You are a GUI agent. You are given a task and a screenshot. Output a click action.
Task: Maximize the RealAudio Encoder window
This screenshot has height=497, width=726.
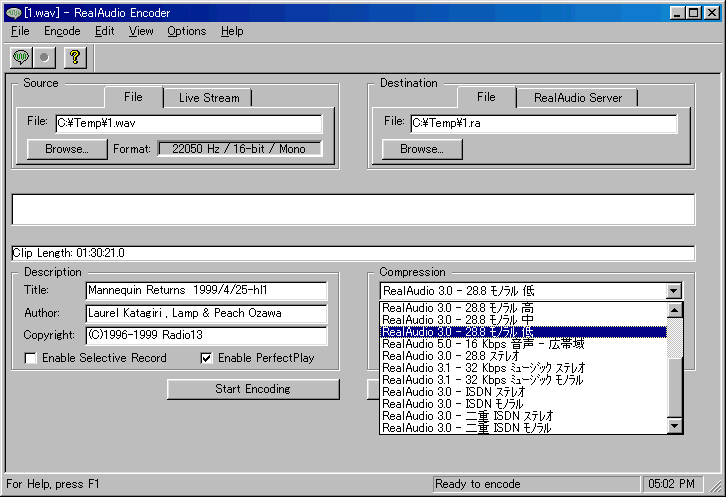[694, 13]
